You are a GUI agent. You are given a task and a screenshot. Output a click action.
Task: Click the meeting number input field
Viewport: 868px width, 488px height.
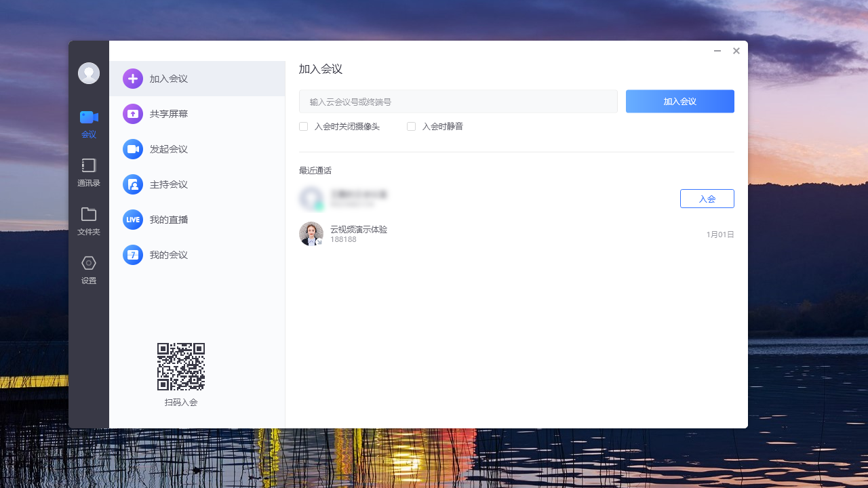click(458, 101)
